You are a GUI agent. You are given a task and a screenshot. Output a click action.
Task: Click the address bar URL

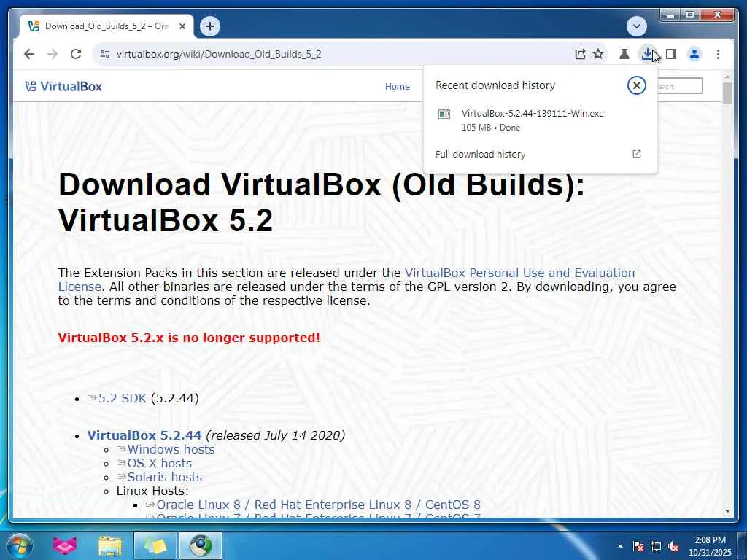219,54
